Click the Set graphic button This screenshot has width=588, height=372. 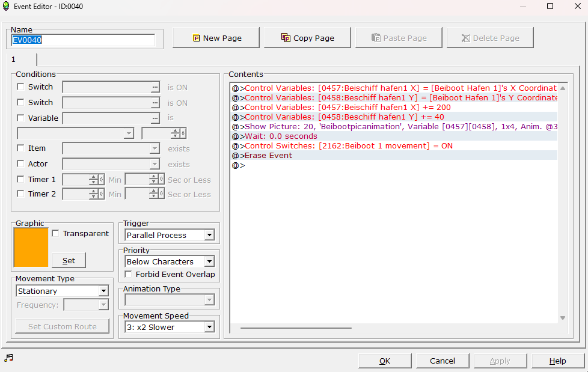[x=69, y=260]
